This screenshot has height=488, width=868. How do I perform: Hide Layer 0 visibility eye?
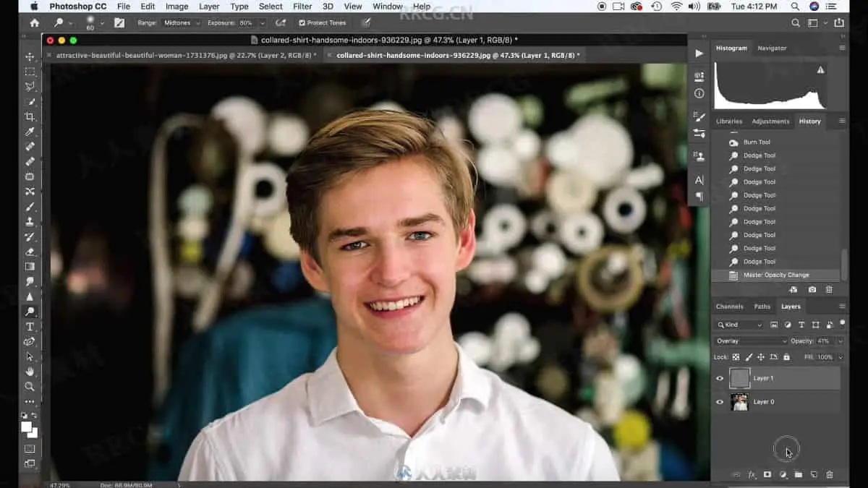pyautogui.click(x=719, y=402)
